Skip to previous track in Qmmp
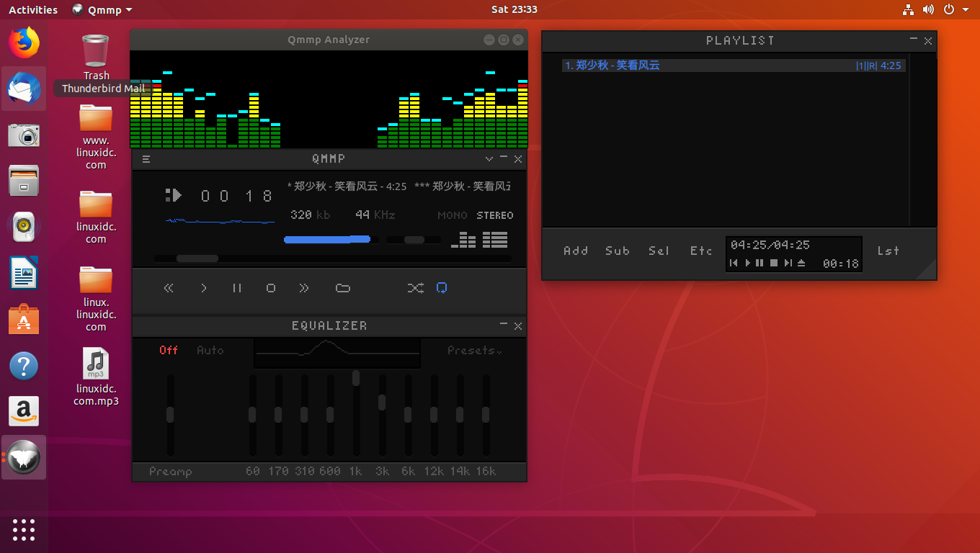 169,288
